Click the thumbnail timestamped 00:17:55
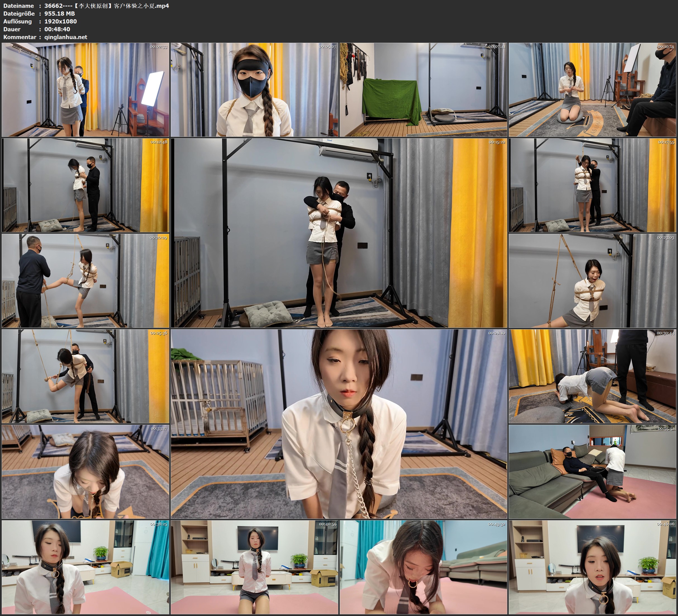The width and height of the screenshot is (678, 616). (x=593, y=185)
